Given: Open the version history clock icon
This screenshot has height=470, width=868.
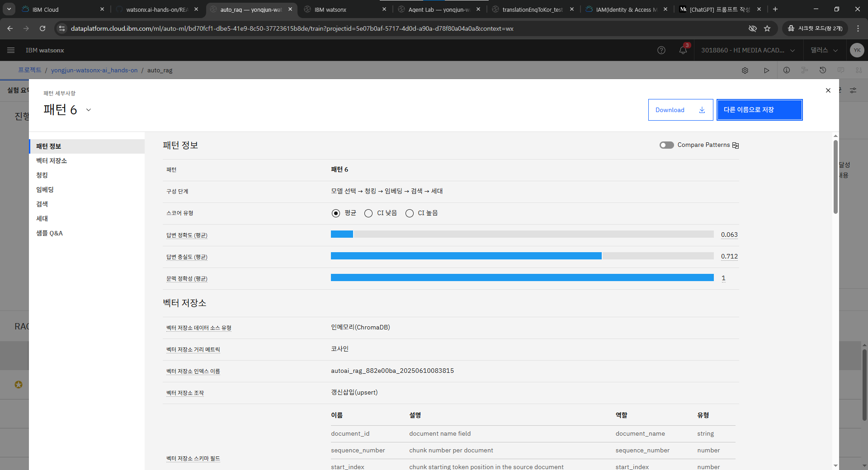Looking at the screenshot, I should (x=823, y=70).
